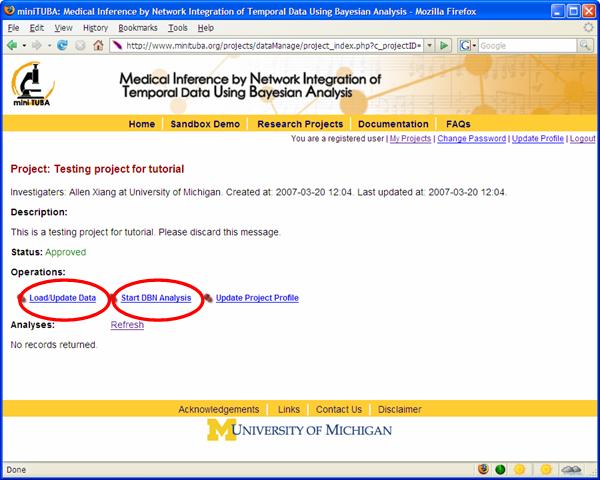Close the Firefox window
The height and width of the screenshot is (480, 600).
pos(589,11)
